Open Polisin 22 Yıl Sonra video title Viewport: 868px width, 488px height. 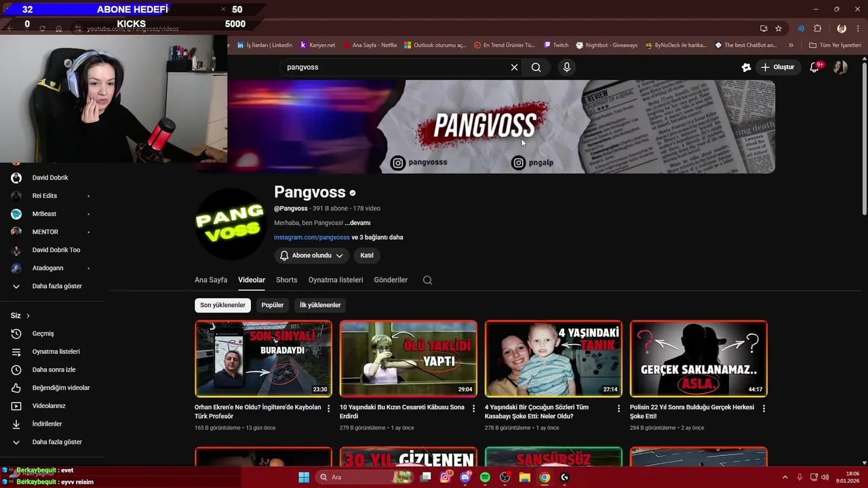coord(692,411)
